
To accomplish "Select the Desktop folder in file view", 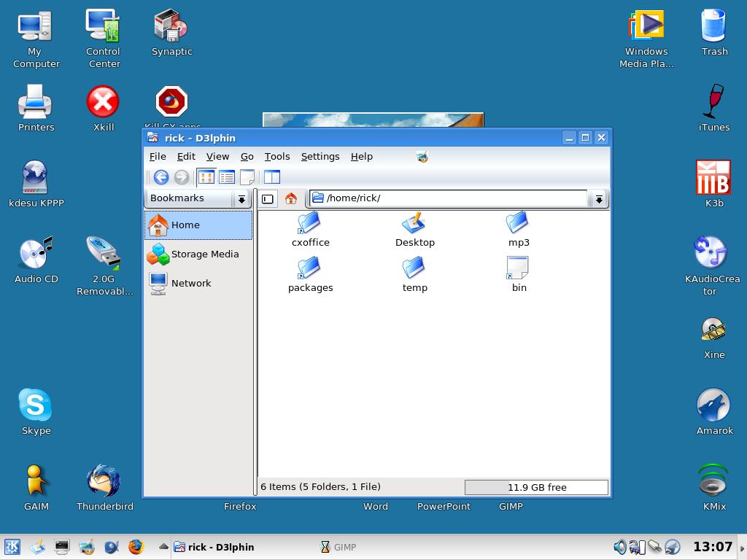I will (414, 230).
